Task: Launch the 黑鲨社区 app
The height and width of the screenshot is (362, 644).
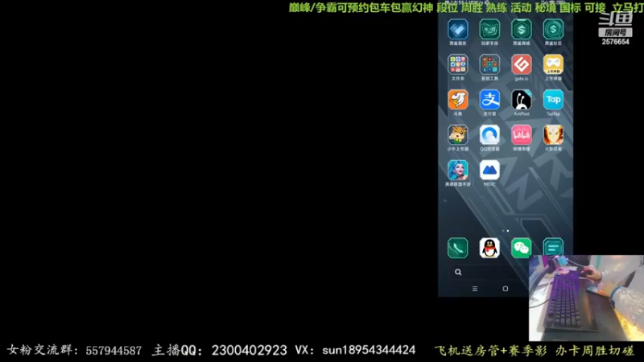Action: click(x=553, y=30)
